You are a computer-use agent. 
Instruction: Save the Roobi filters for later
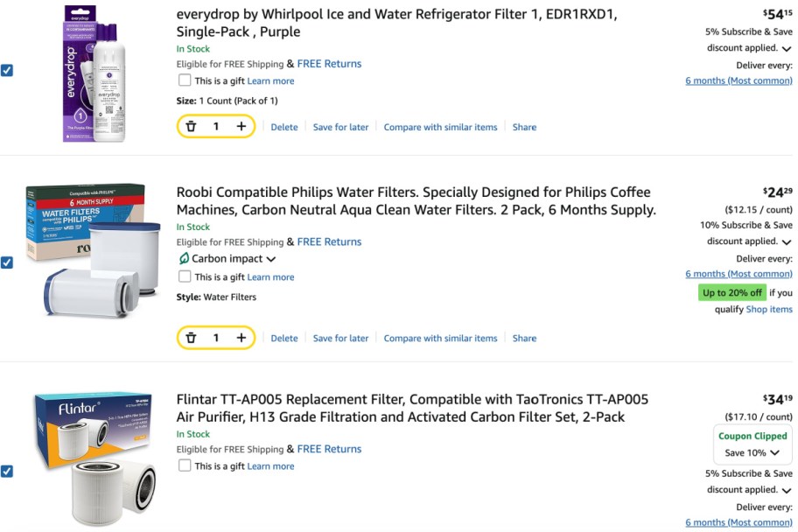click(x=340, y=337)
